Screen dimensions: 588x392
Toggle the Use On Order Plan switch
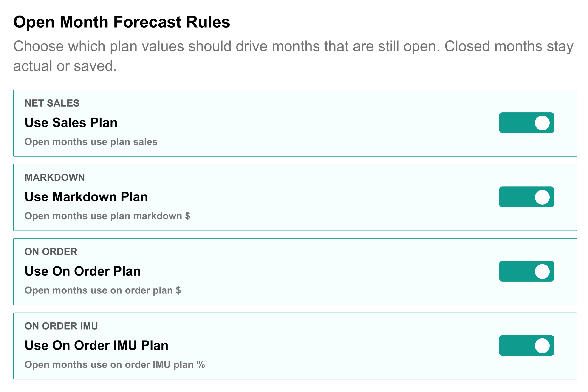526,271
